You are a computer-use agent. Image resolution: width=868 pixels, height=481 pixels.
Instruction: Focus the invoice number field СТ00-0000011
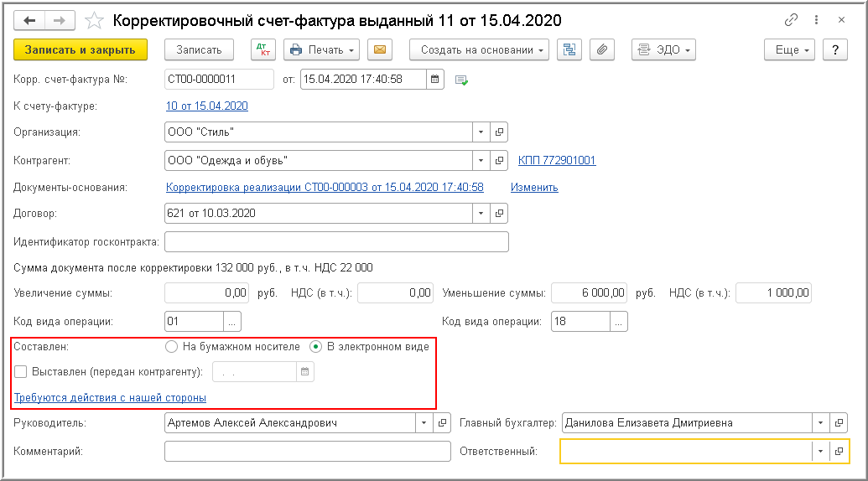click(x=219, y=79)
